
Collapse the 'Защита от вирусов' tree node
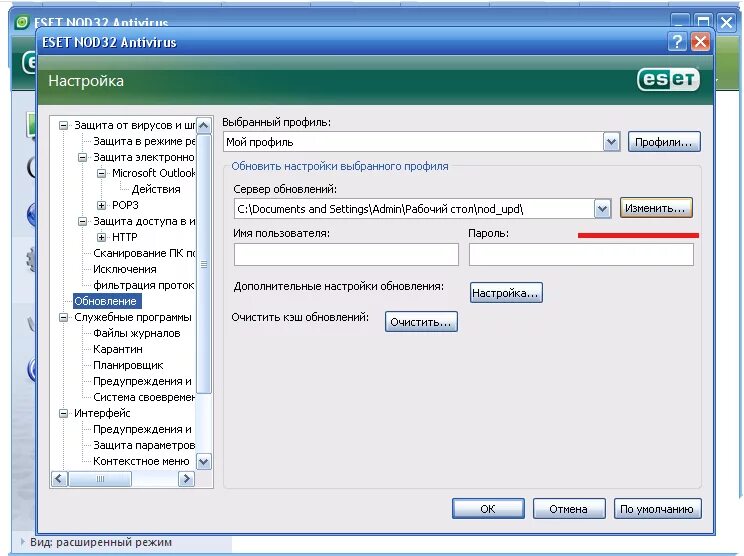pyautogui.click(x=63, y=125)
